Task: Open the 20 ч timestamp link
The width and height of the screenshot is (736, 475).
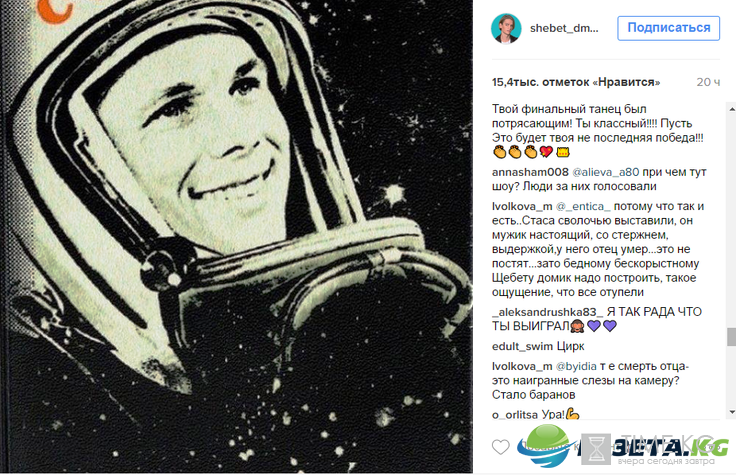Action: pos(708,82)
